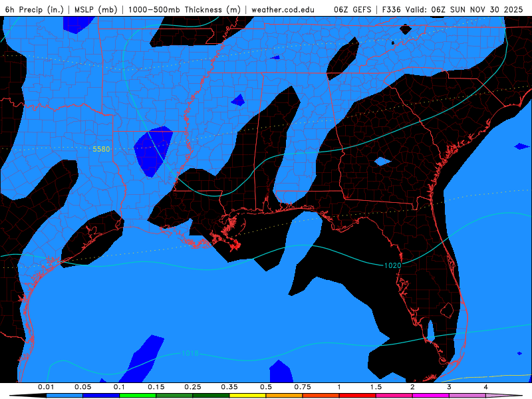Click the legend value 4

pyautogui.click(x=485, y=387)
